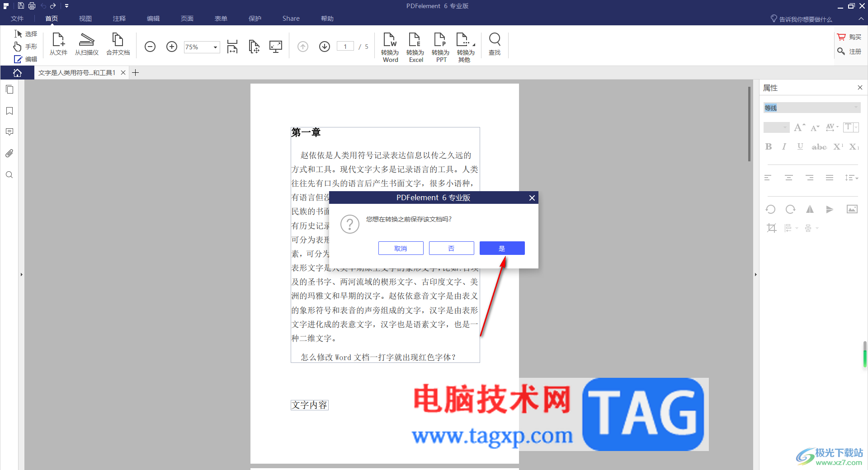Image resolution: width=868 pixels, height=470 pixels.
Task: Toggle underline formatting
Action: point(800,146)
